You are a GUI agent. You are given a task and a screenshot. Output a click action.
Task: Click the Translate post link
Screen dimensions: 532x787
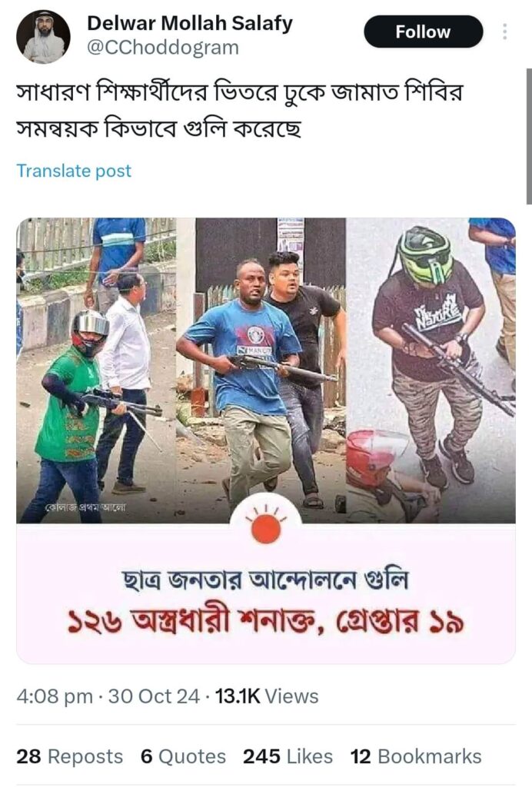tap(74, 171)
